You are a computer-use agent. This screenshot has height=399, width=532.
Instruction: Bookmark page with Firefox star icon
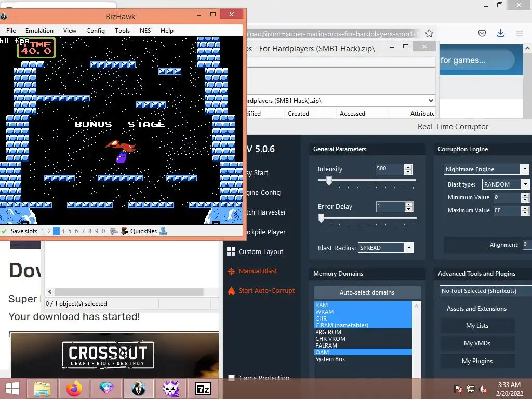[x=429, y=33]
